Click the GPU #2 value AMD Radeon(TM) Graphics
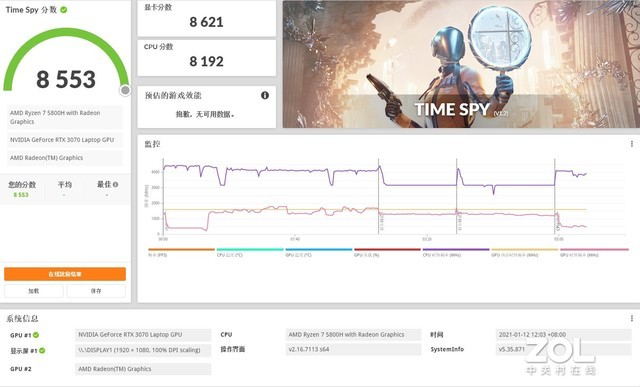 pyautogui.click(x=143, y=369)
